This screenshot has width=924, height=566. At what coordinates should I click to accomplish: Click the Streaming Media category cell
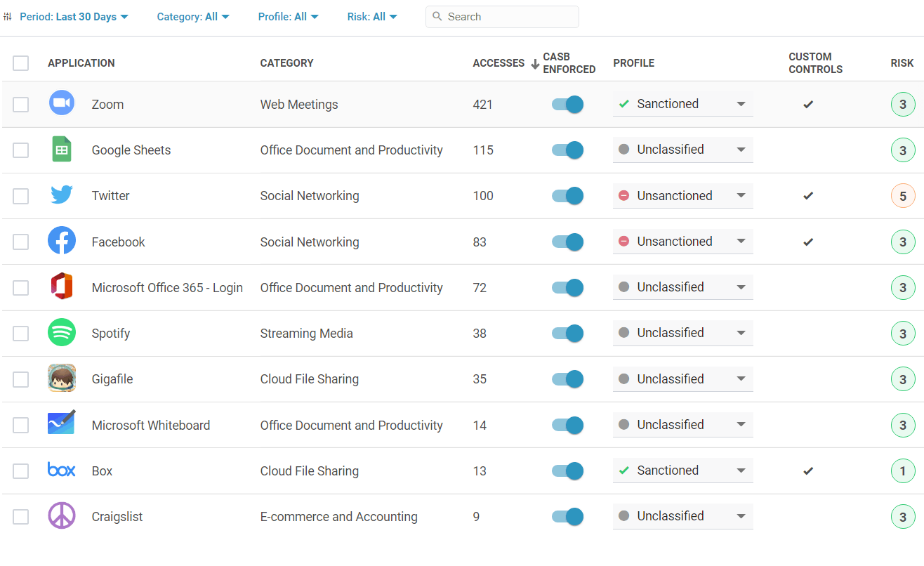coord(306,334)
